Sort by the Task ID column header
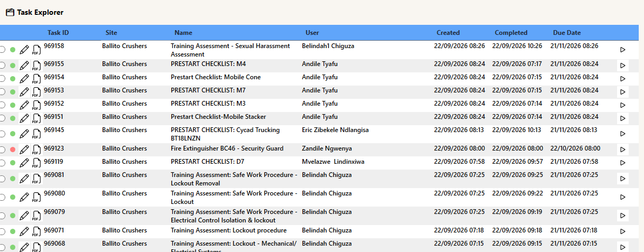Viewport: 644px width, 252px height. pyautogui.click(x=58, y=33)
